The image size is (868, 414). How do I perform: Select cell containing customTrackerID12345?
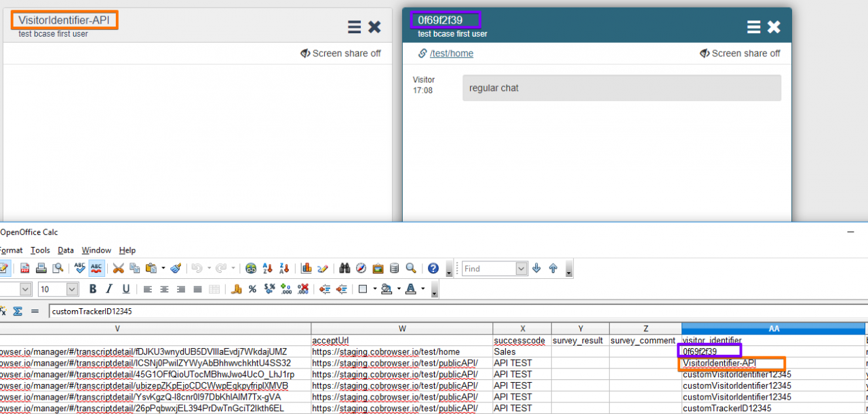[774, 409]
